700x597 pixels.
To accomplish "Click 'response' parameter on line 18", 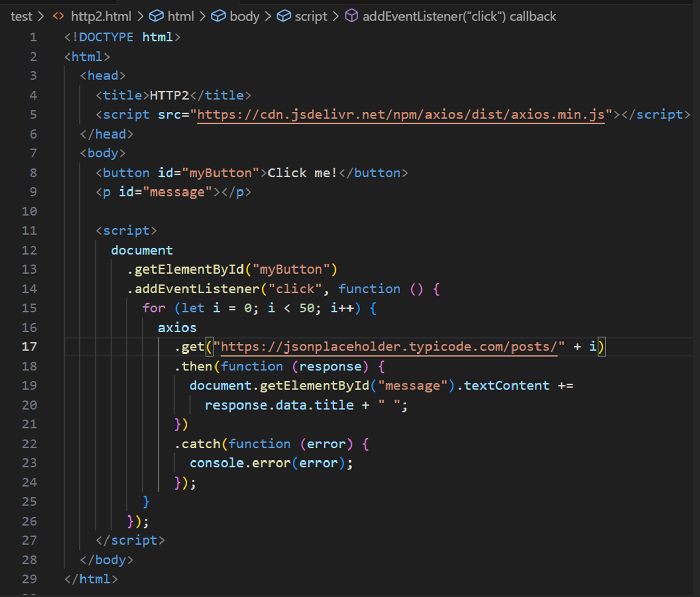I will [x=330, y=366].
